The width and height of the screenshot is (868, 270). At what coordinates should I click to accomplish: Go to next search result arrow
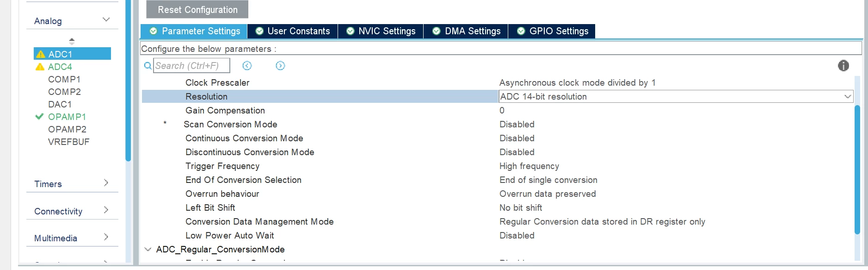pos(280,66)
